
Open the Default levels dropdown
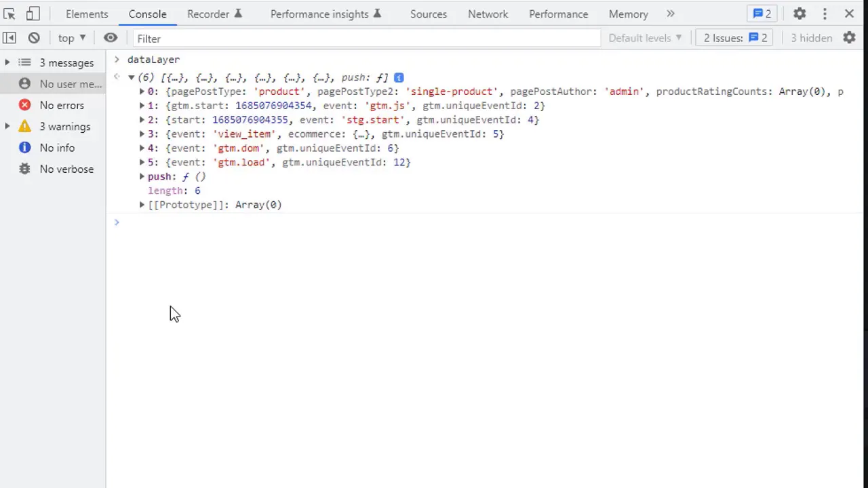(x=645, y=38)
